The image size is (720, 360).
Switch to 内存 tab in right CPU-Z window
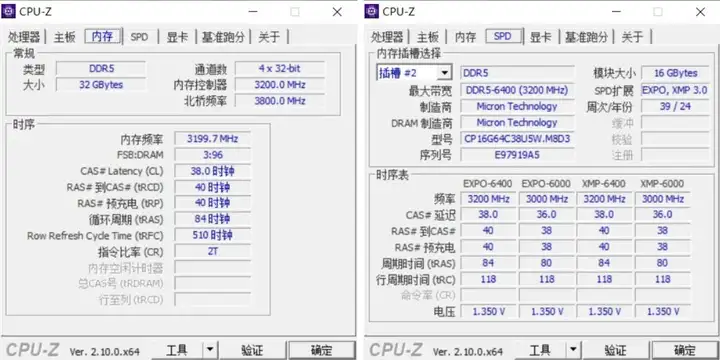click(x=465, y=37)
